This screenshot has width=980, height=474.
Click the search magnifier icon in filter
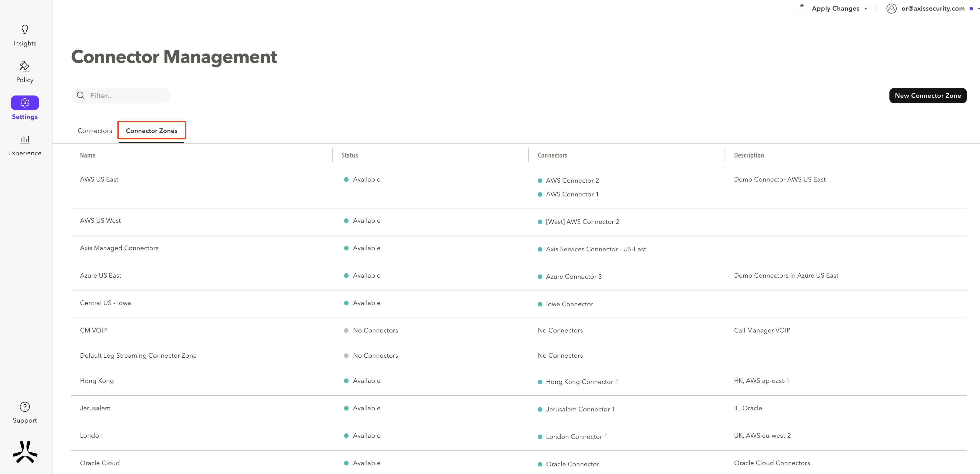(x=81, y=95)
